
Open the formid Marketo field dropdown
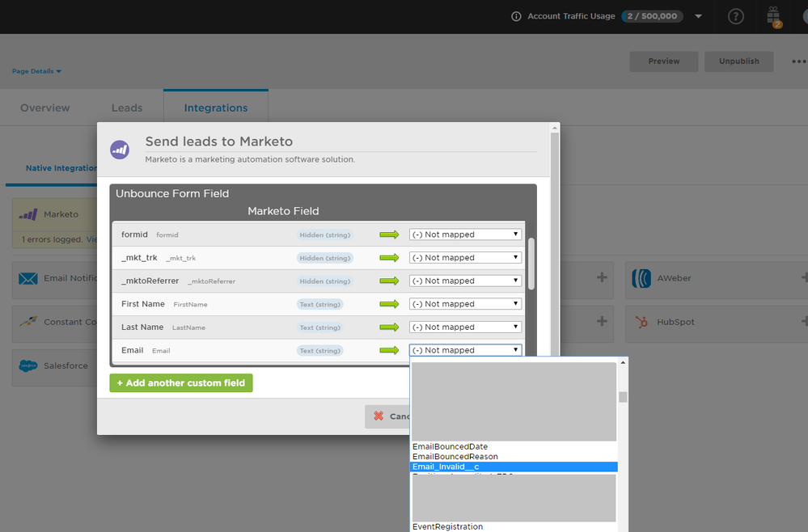point(465,234)
